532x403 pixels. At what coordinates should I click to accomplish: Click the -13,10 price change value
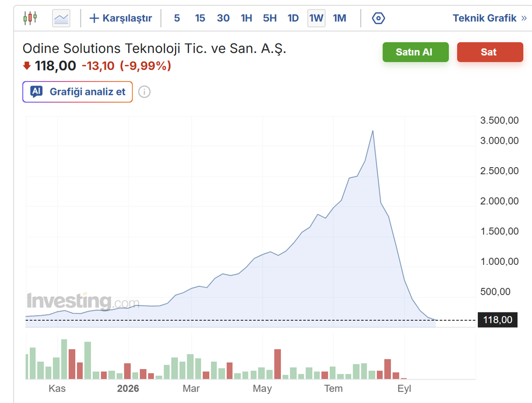[98, 66]
